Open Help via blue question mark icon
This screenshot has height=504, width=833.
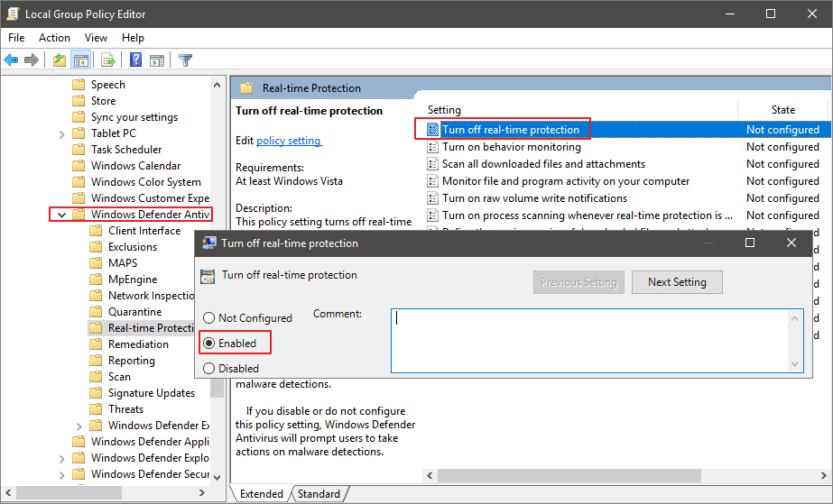click(135, 60)
